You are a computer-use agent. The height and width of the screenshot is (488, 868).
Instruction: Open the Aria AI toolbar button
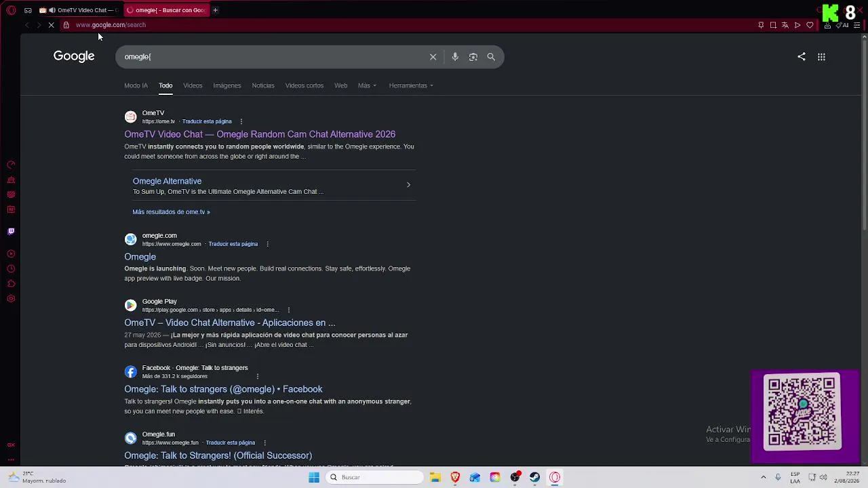tap(843, 25)
